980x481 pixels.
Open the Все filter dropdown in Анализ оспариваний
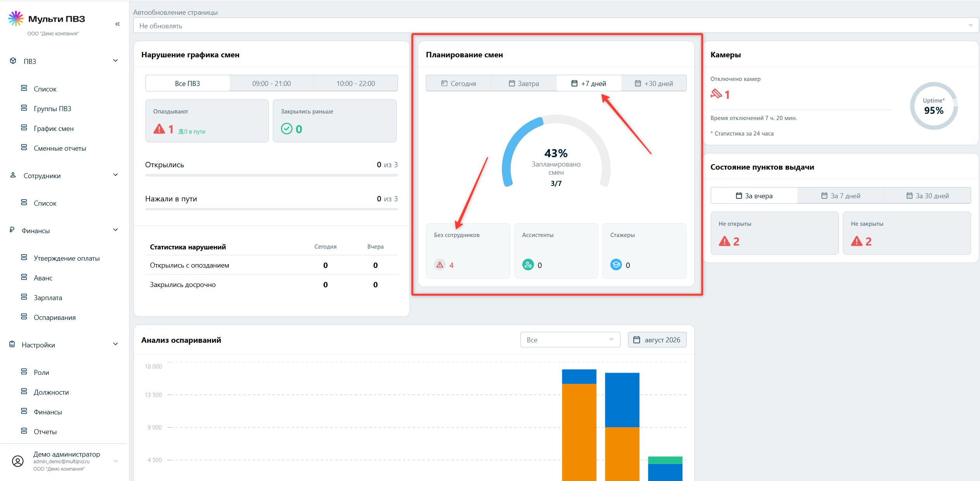pyautogui.click(x=570, y=340)
